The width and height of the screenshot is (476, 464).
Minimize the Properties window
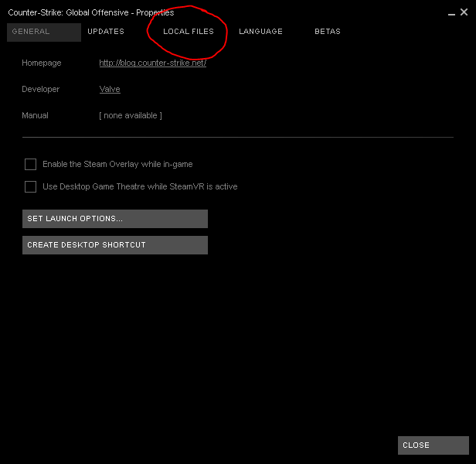[451, 14]
